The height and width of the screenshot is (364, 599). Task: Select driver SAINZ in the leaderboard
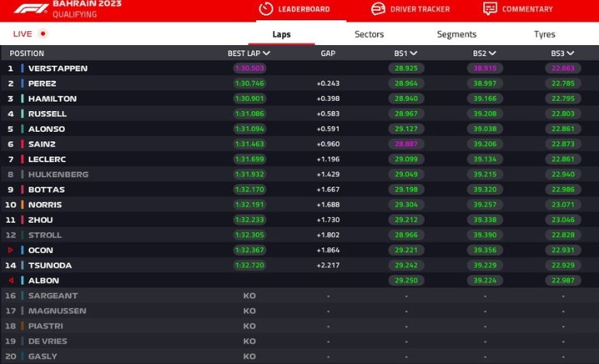pyautogui.click(x=42, y=144)
